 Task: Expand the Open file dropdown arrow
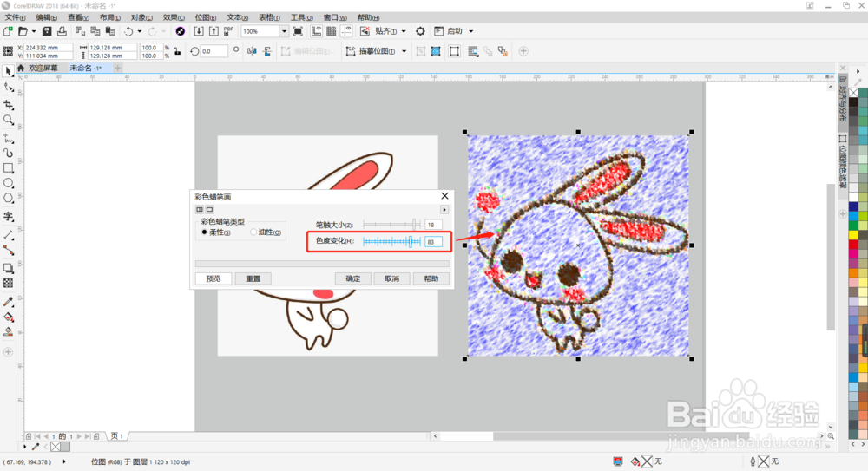(34, 31)
